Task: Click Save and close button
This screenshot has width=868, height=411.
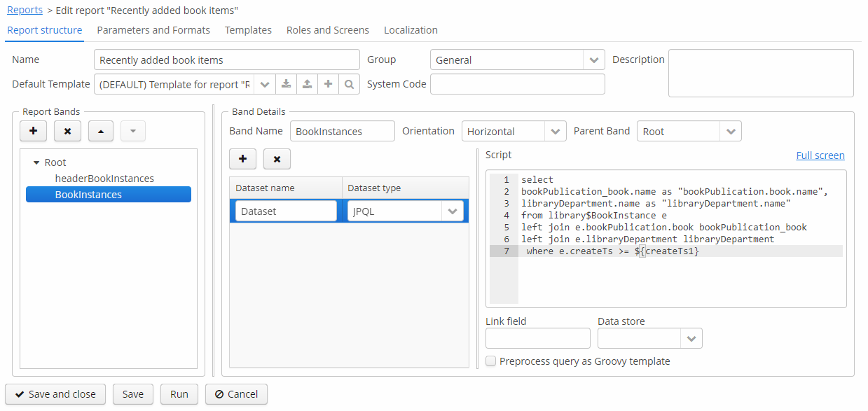Action: pos(55,394)
